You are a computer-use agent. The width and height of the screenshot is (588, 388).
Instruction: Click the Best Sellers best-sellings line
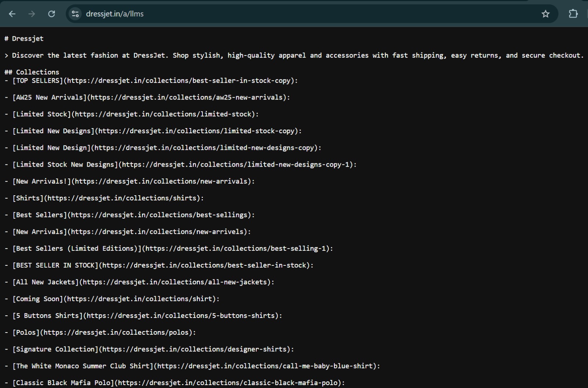point(129,215)
